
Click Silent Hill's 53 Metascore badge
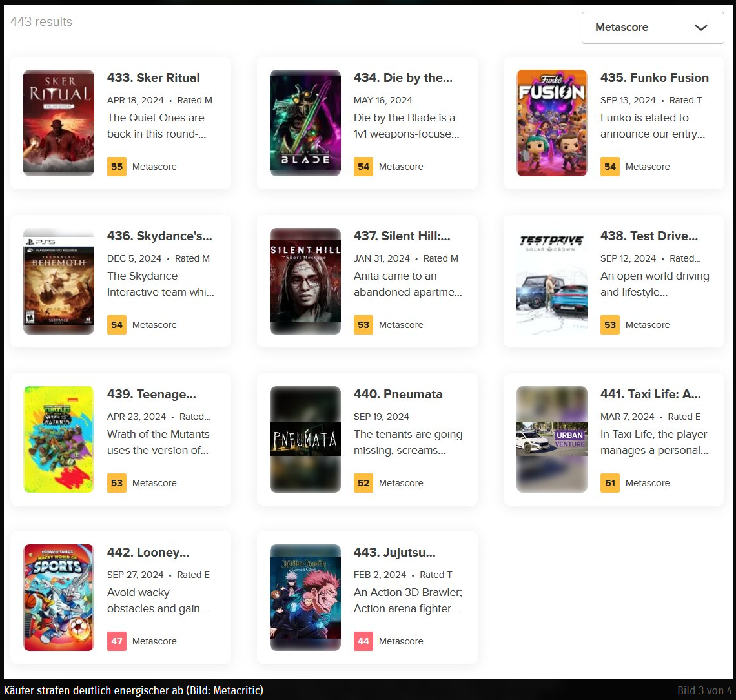363,325
